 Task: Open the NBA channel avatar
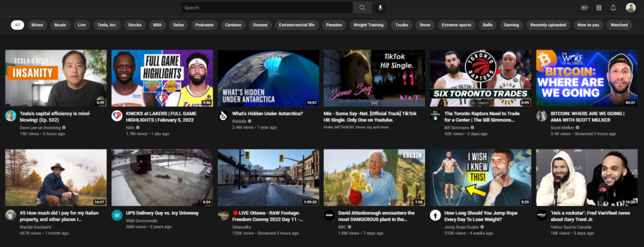click(117, 116)
